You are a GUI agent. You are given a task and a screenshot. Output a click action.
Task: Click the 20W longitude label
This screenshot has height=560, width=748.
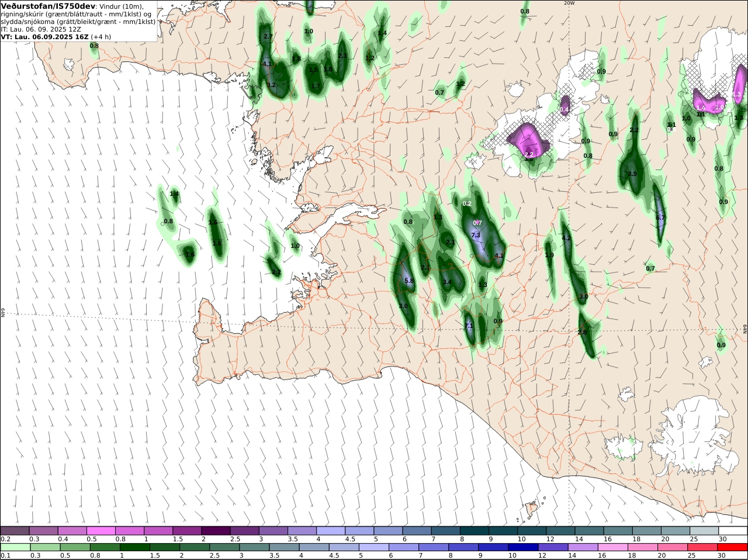569,3
